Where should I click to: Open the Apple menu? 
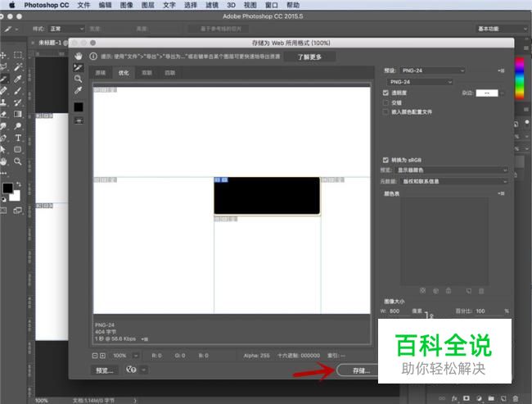click(12, 5)
